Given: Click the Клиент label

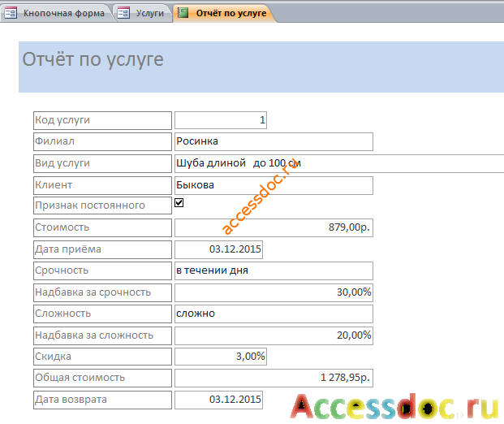Looking at the screenshot, I should pos(102,185).
